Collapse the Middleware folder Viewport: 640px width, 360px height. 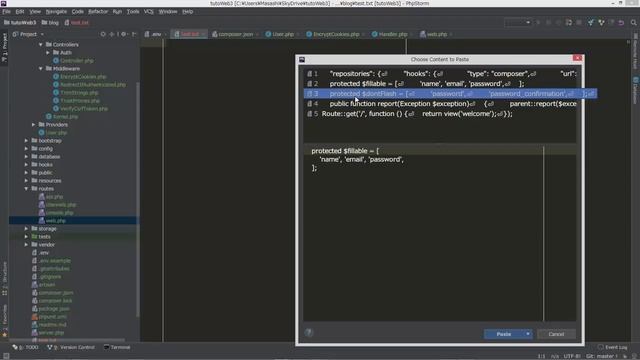pyautogui.click(x=41, y=69)
